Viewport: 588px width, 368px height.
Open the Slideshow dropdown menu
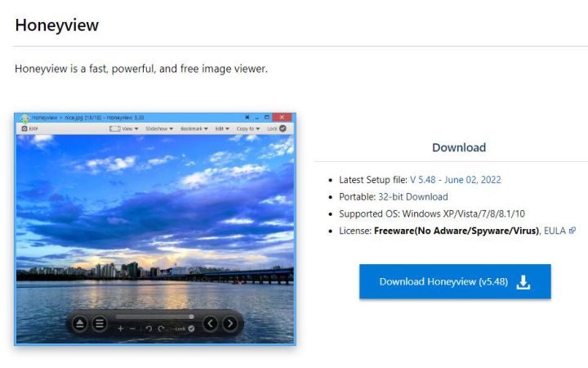point(159,128)
